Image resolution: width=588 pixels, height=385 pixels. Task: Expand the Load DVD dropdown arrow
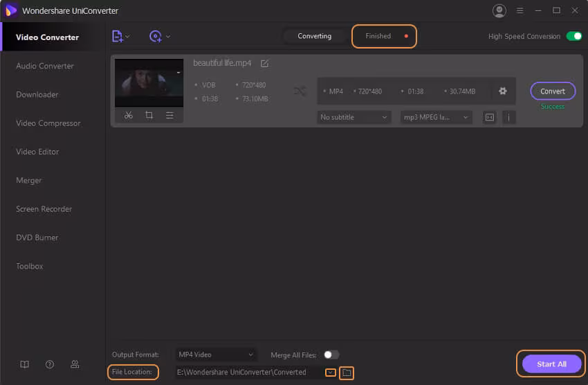(168, 37)
